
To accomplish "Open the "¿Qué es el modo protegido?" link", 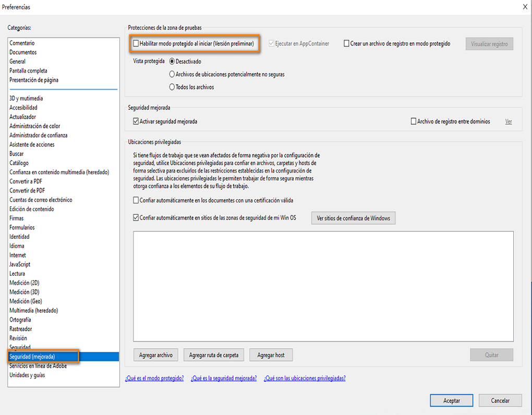I will (x=155, y=378).
